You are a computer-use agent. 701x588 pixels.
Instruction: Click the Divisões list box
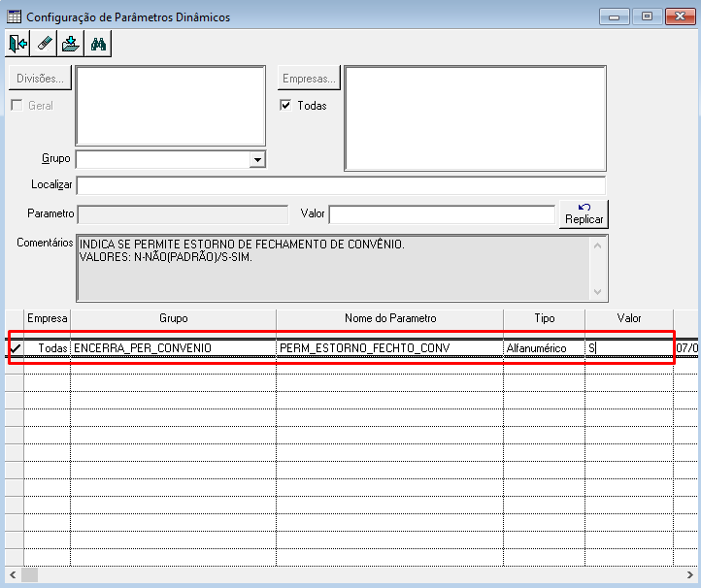tap(171, 106)
